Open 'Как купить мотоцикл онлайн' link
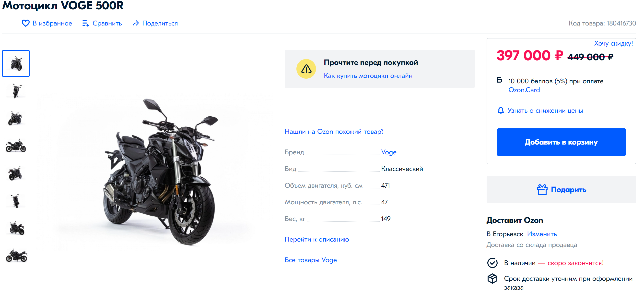644x294 pixels. coord(368,76)
